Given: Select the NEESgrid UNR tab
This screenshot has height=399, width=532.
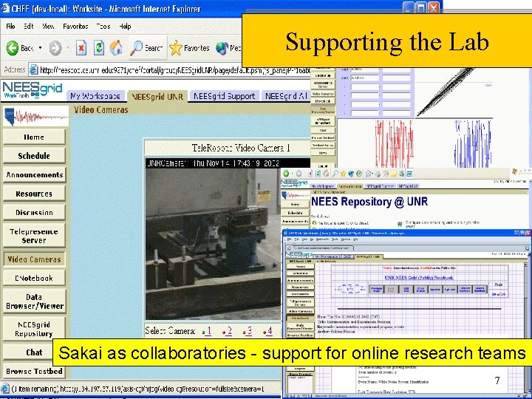Looking at the screenshot, I should point(157,97).
